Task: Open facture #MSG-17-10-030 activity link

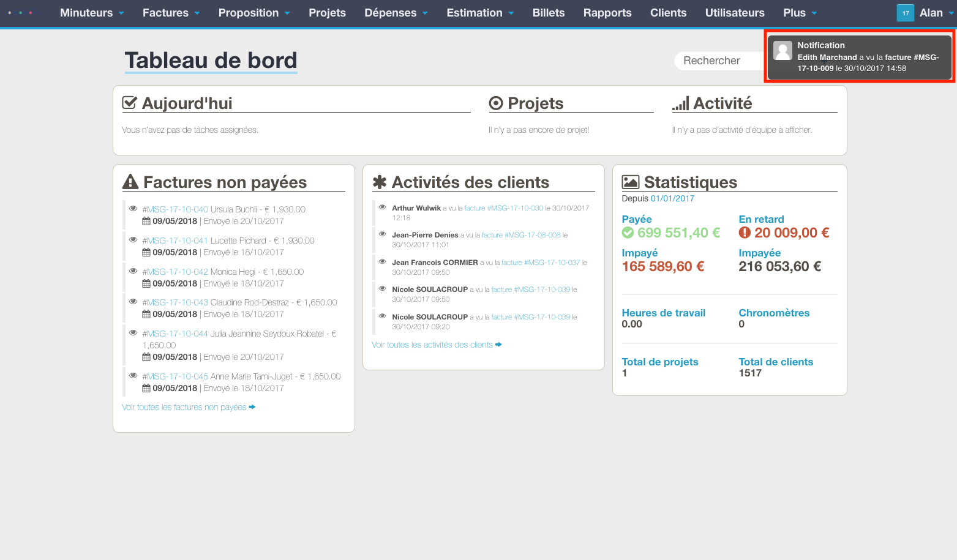Action: (x=504, y=208)
